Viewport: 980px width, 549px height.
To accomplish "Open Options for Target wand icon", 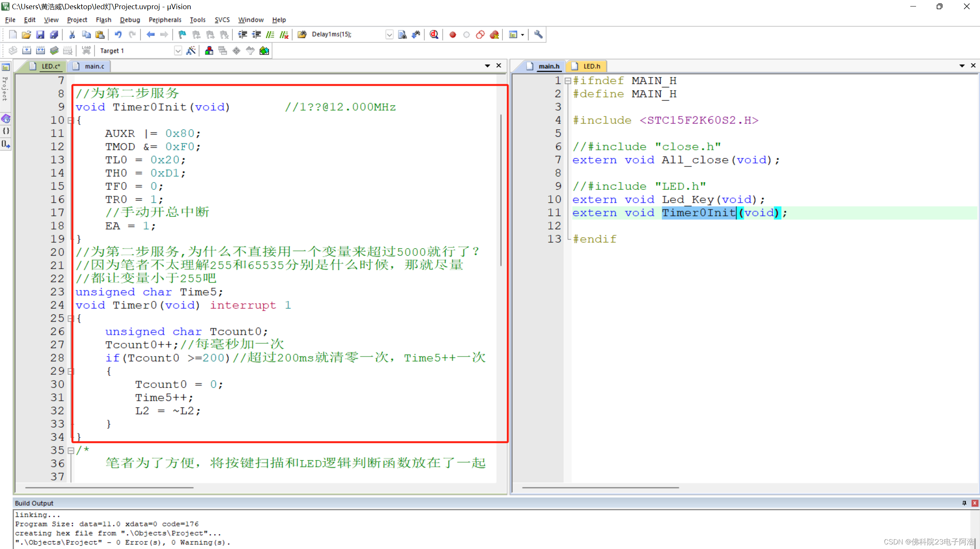I will tap(191, 51).
